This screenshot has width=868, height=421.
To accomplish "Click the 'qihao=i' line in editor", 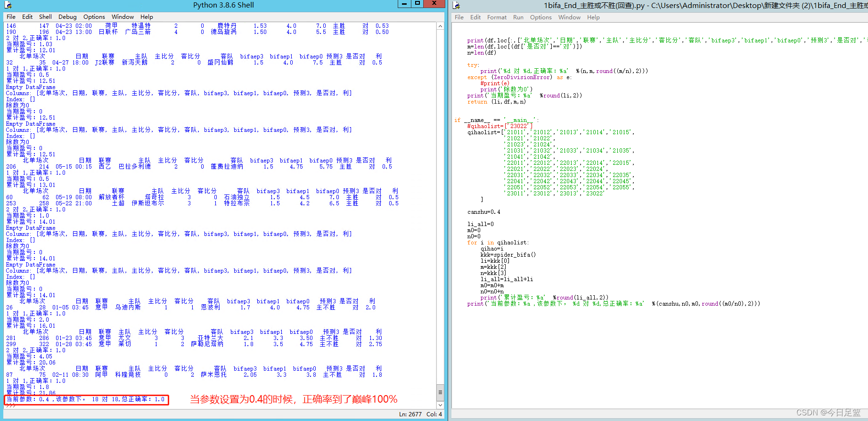I will pyautogui.click(x=492, y=249).
